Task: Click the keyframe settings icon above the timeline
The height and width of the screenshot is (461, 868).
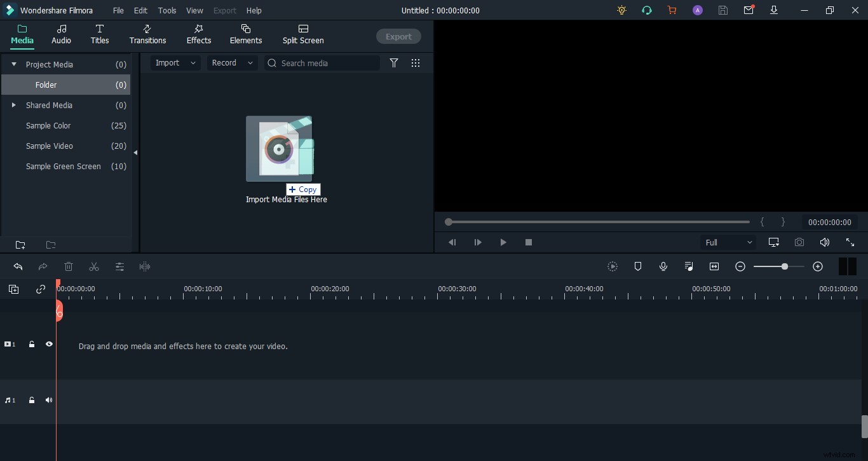Action: click(119, 266)
